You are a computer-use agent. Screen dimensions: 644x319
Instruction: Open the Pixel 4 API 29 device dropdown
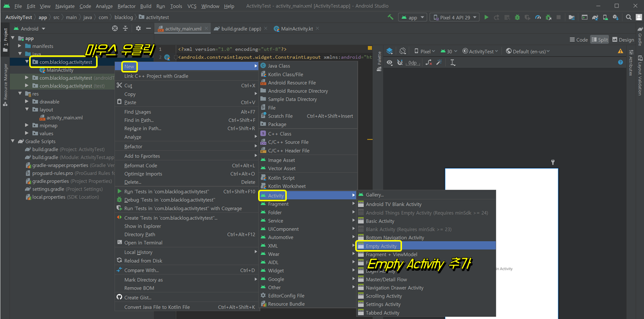[x=453, y=17]
